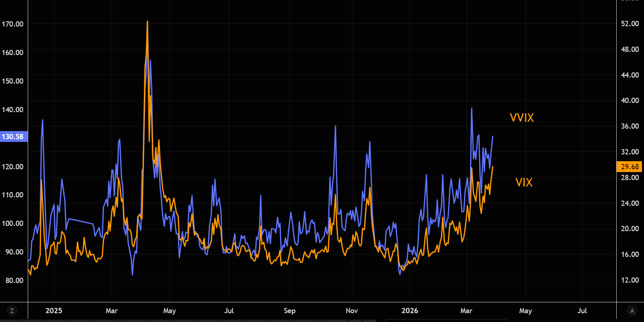Click 80.00 on the left price scale
Viewport: 644px width, 322px height.
click(x=14, y=281)
